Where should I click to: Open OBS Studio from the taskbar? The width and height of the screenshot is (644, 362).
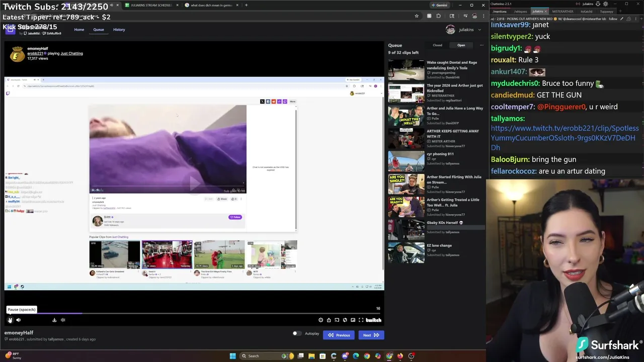pyautogui.click(x=411, y=356)
